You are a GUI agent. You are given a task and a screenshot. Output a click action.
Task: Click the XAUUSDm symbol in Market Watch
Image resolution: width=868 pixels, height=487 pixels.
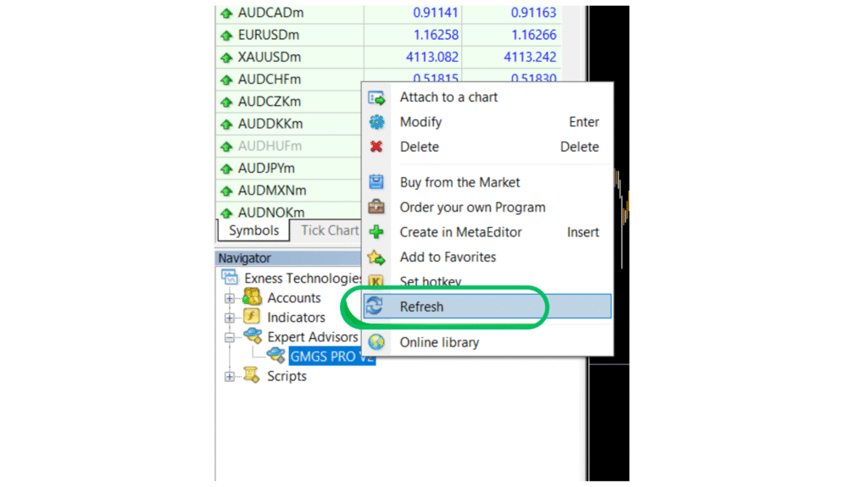tap(269, 58)
